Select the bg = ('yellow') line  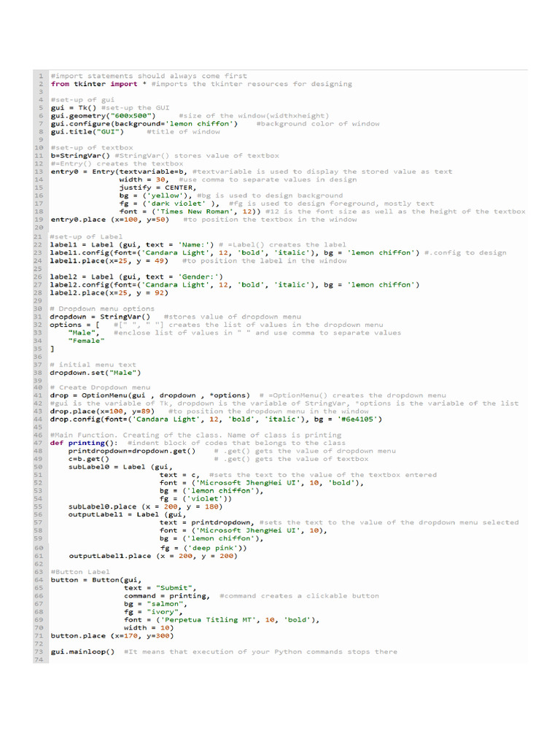(156, 196)
